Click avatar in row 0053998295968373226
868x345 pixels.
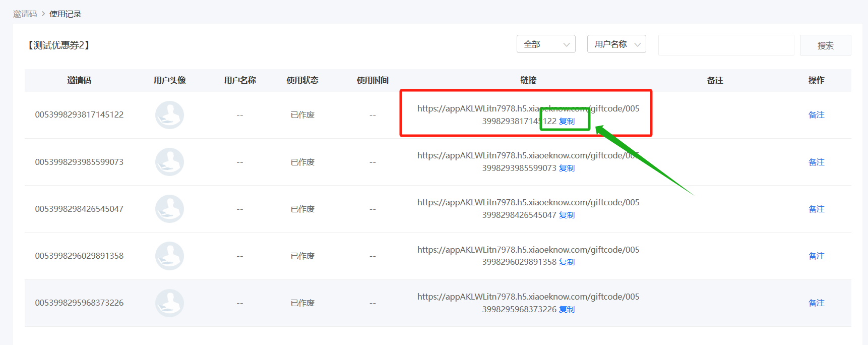pos(169,303)
